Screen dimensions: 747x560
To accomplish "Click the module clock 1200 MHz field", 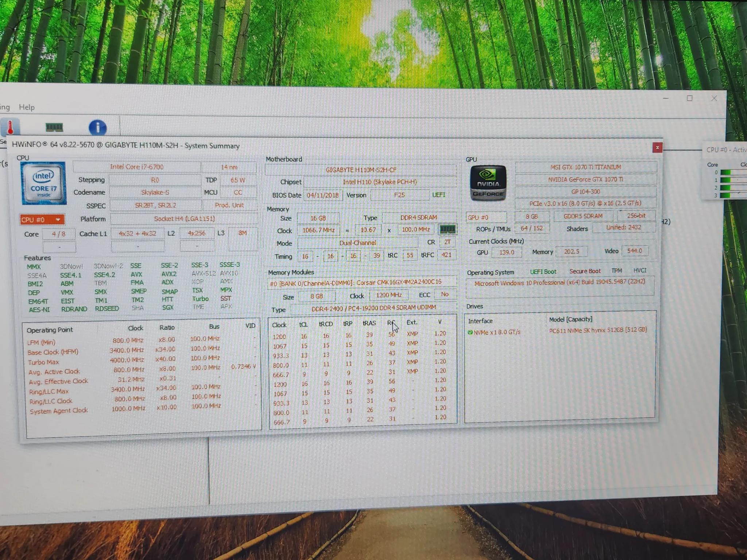I will pyautogui.click(x=389, y=295).
